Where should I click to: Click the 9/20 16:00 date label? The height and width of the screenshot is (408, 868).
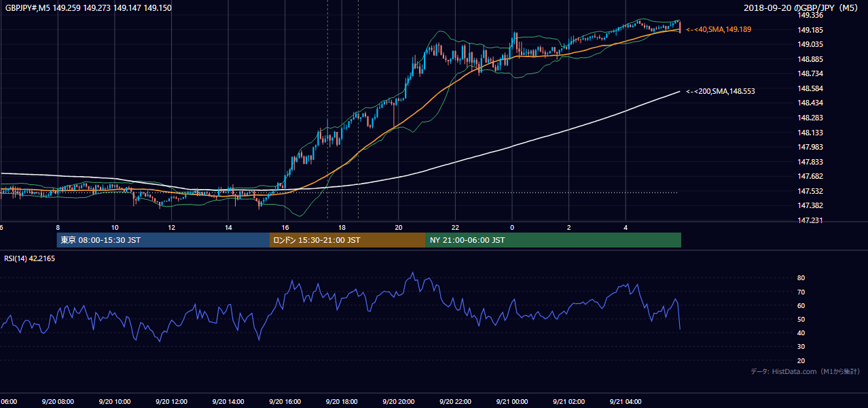[x=285, y=402]
